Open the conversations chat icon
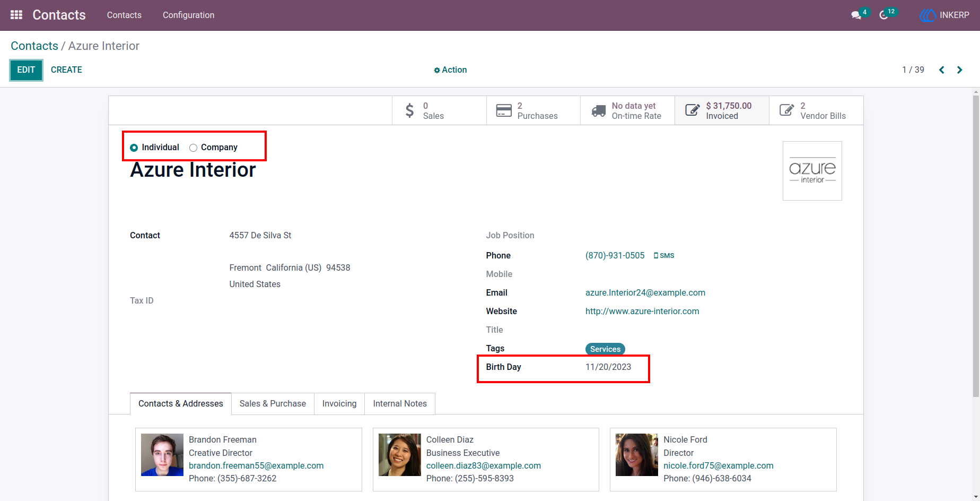 tap(856, 15)
